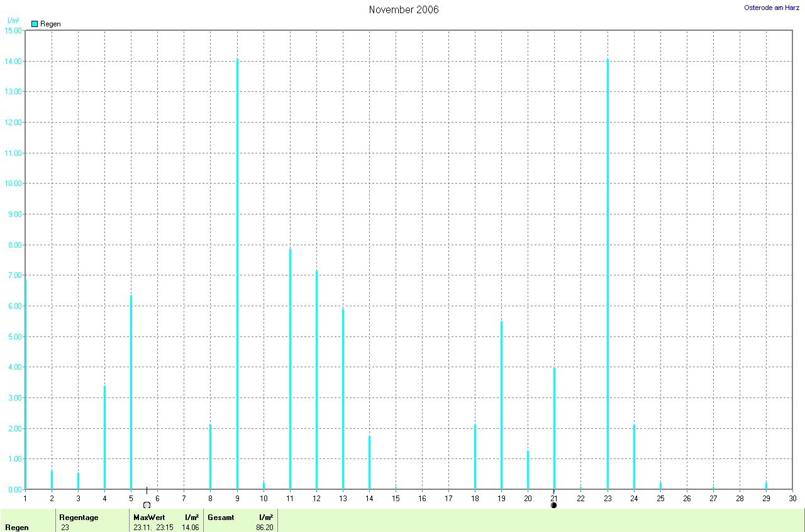Click the cyan Regen legend swatch
The height and width of the screenshot is (532, 805).
coord(35,24)
